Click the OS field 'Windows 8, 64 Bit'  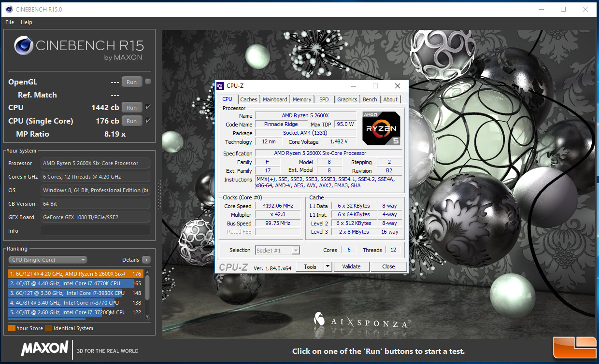[95, 190]
